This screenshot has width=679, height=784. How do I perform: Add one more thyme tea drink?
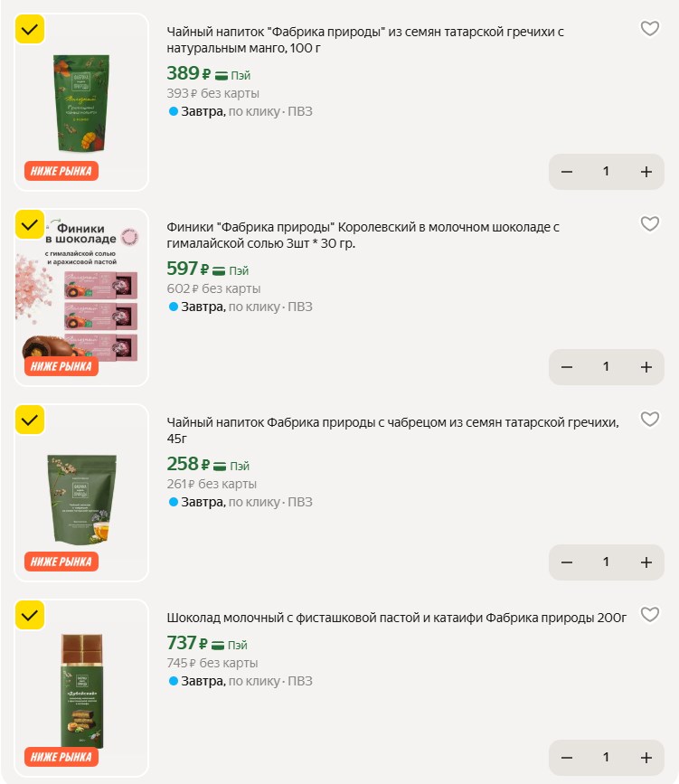click(x=646, y=562)
